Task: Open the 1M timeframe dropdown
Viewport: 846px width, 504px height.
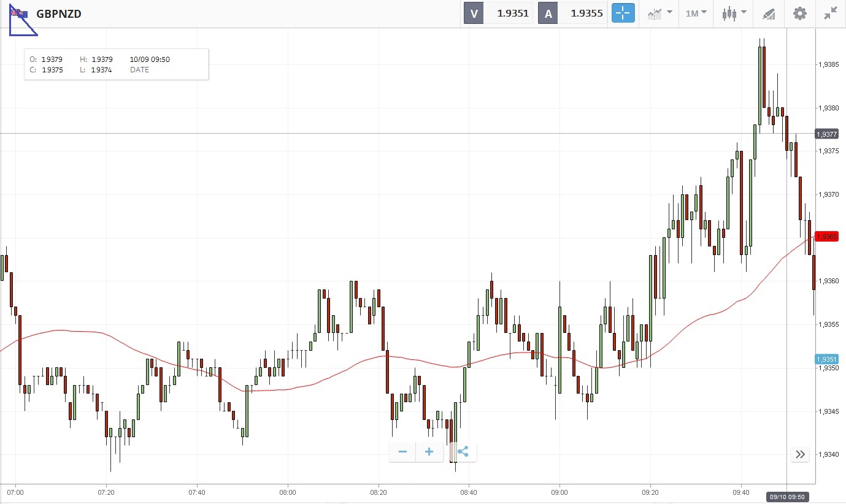Action: tap(696, 13)
